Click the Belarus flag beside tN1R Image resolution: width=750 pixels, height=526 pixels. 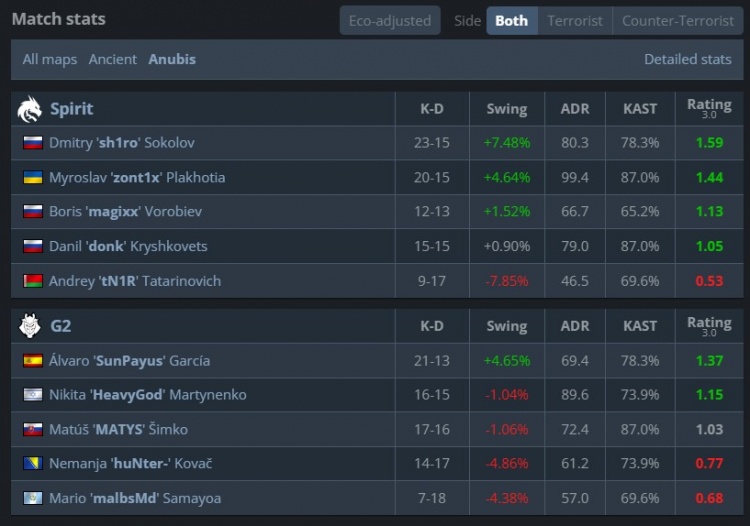[x=32, y=281]
